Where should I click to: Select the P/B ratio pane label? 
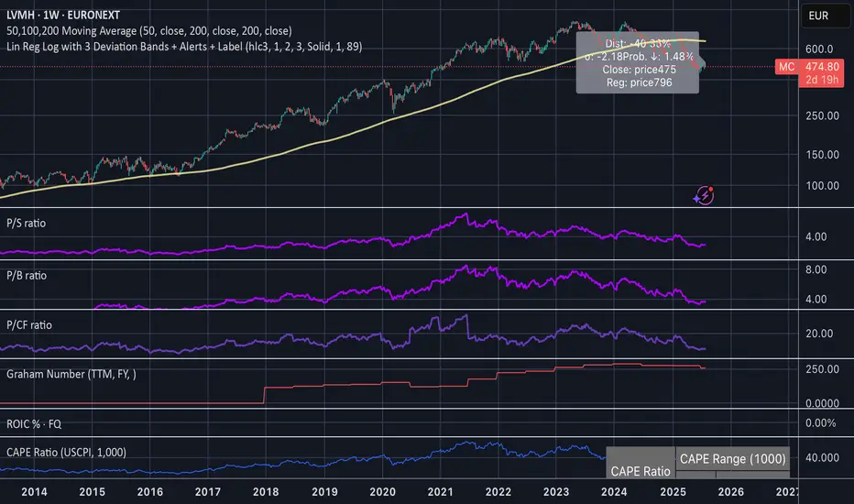(x=27, y=276)
